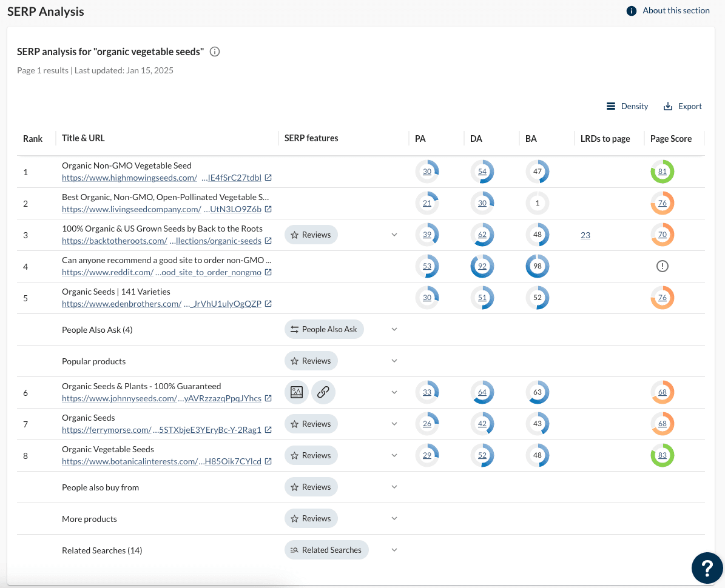Click the LRDs value 23 link
Screen dimensions: 725x588
pyautogui.click(x=585, y=235)
